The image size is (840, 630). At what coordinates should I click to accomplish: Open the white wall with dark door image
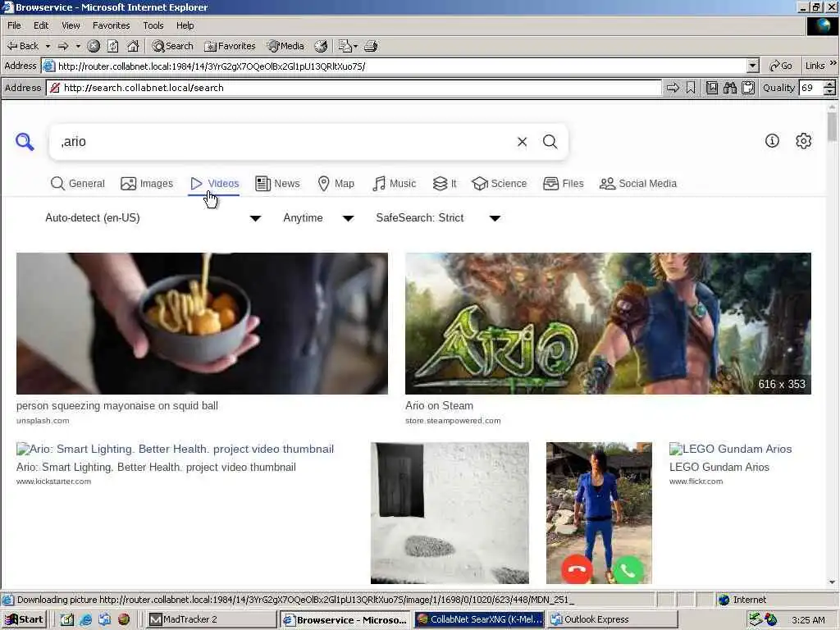tap(450, 513)
